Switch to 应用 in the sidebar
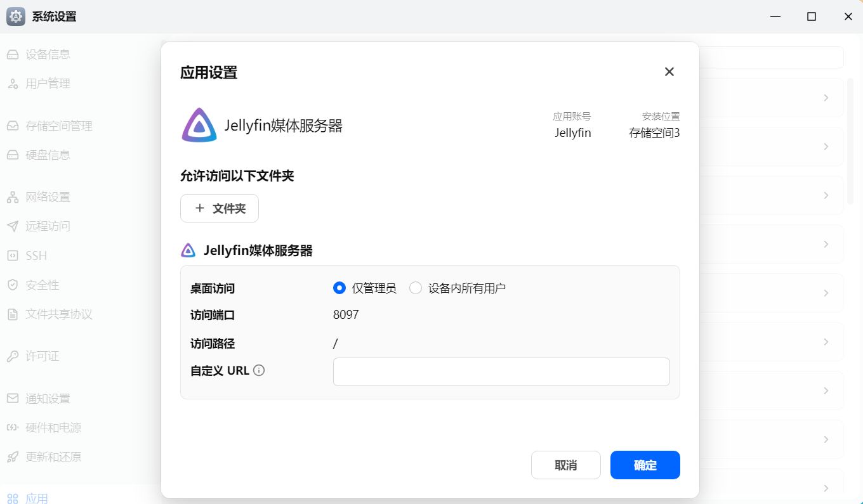This screenshot has width=863, height=504. [x=27, y=498]
